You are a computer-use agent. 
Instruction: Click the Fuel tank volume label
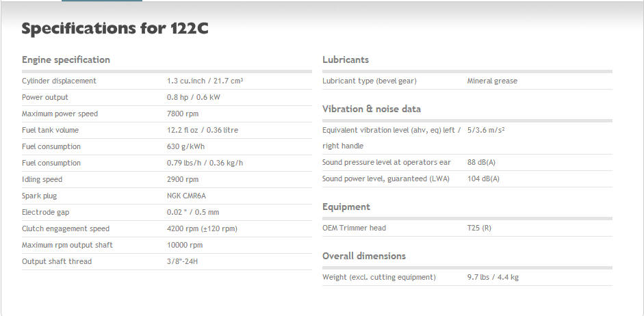tap(50, 130)
